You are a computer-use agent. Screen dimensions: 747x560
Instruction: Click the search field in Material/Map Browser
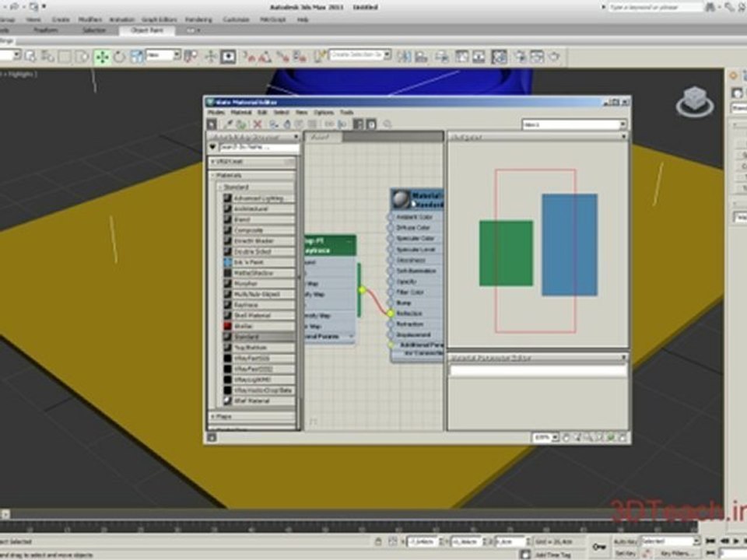259,148
